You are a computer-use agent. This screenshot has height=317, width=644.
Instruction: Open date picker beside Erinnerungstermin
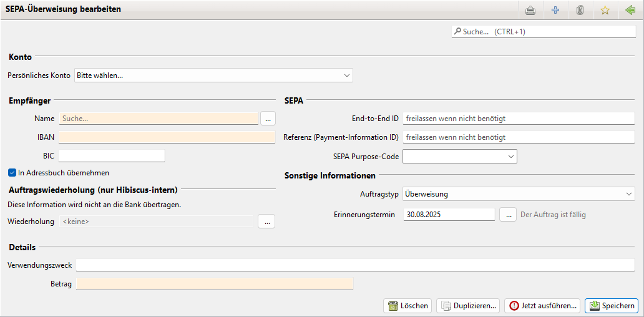508,214
